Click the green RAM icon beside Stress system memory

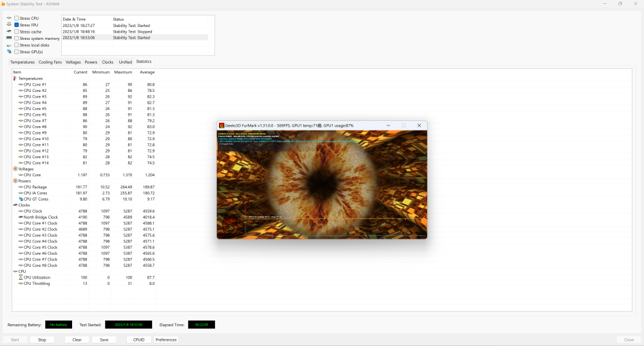[9, 38]
